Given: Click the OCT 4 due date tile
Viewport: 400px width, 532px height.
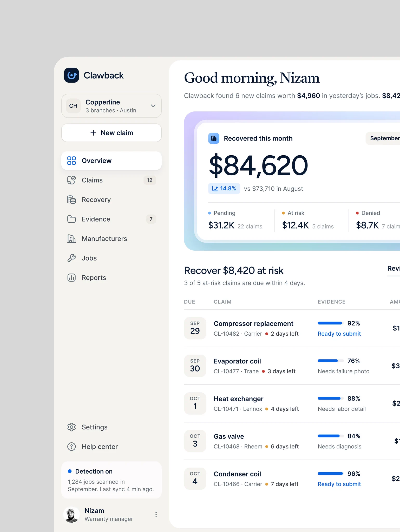Looking at the screenshot, I should click(x=195, y=478).
